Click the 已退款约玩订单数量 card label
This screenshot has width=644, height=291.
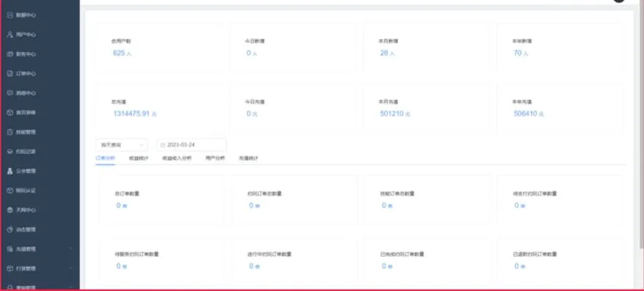click(x=535, y=254)
